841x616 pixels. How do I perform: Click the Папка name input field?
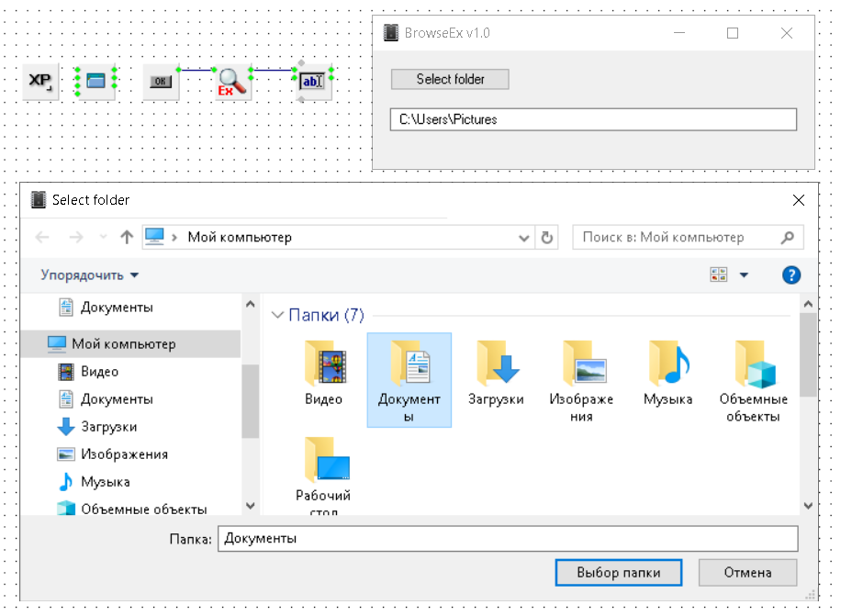tap(507, 539)
